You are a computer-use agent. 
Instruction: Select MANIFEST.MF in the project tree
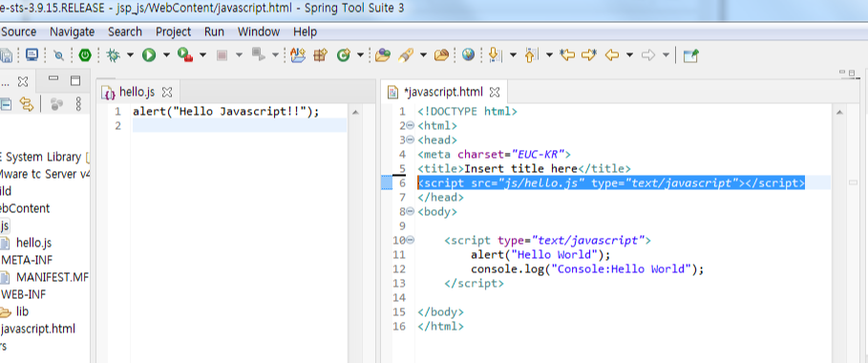click(52, 277)
